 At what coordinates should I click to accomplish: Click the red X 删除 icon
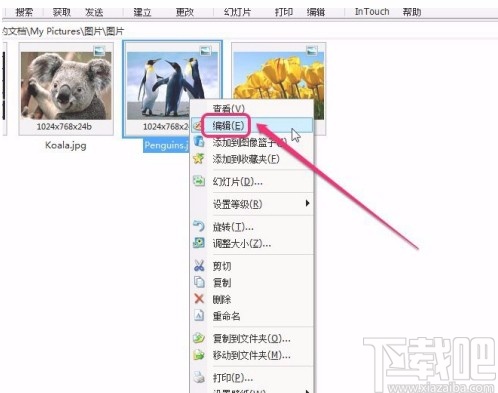pos(199,299)
